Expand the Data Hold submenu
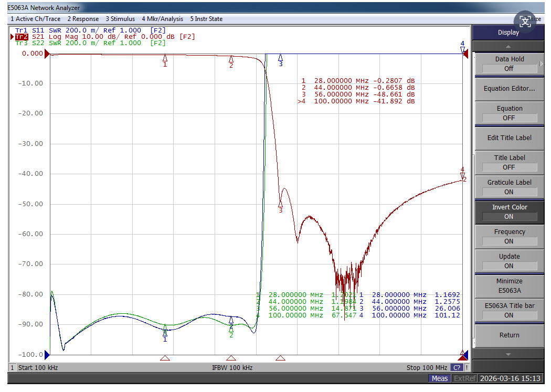Viewport: 551px width, 392px height. point(509,63)
